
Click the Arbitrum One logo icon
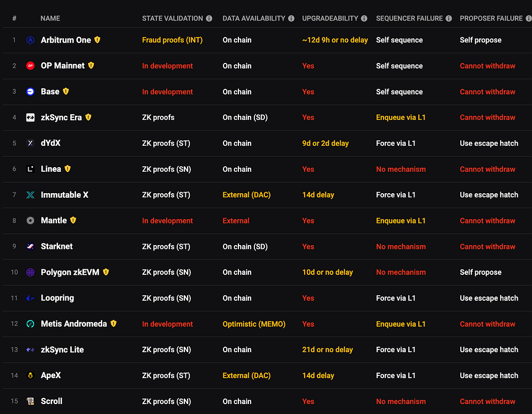pyautogui.click(x=30, y=40)
